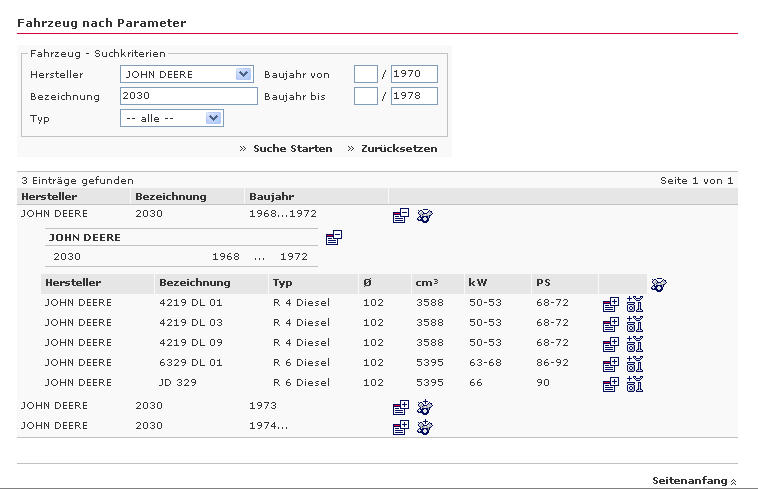Open parts icon for engine 4219 DL 09

point(634,344)
